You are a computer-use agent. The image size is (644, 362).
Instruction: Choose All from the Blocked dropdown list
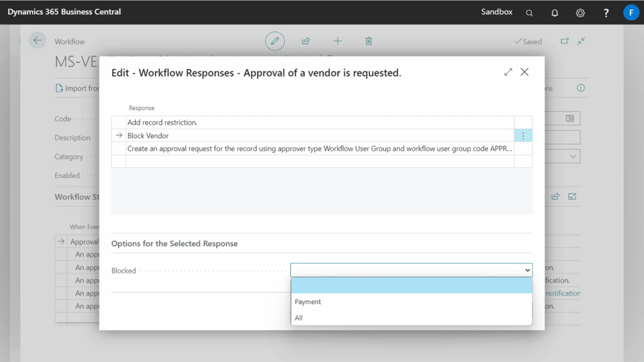(299, 317)
